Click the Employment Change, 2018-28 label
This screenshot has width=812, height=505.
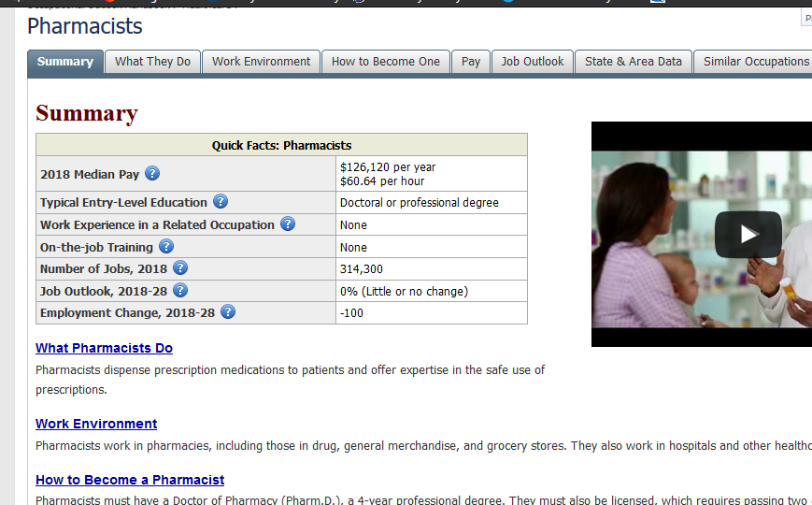pyautogui.click(x=127, y=313)
